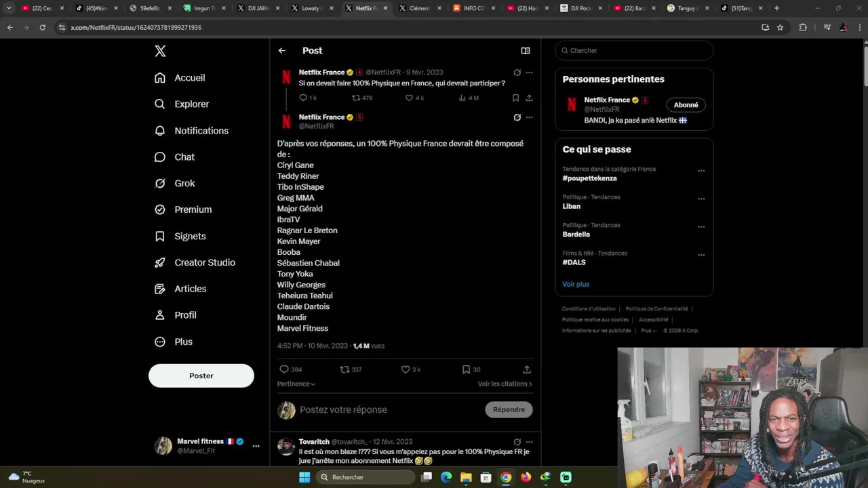Click Voir plus under trends
868x488 pixels.
pyautogui.click(x=576, y=284)
